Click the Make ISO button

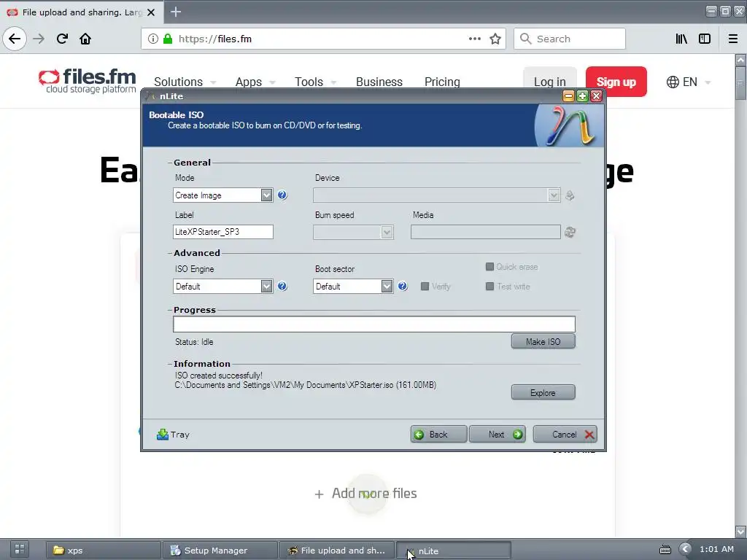(x=543, y=341)
